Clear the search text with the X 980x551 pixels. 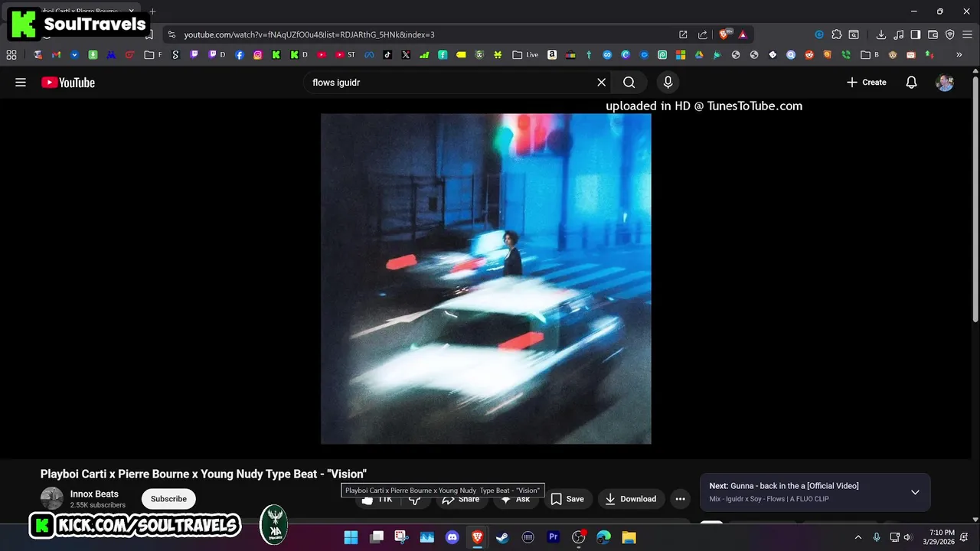[601, 83]
